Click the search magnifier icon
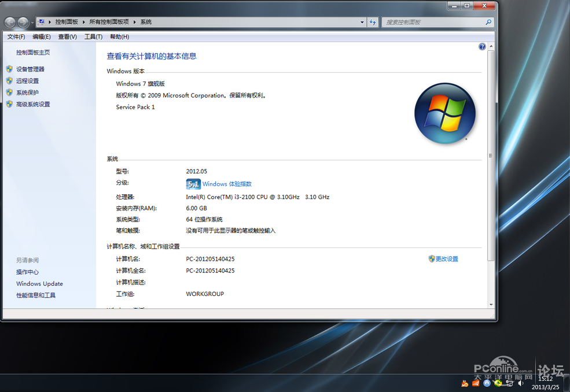This screenshot has height=392, width=570. coord(488,22)
